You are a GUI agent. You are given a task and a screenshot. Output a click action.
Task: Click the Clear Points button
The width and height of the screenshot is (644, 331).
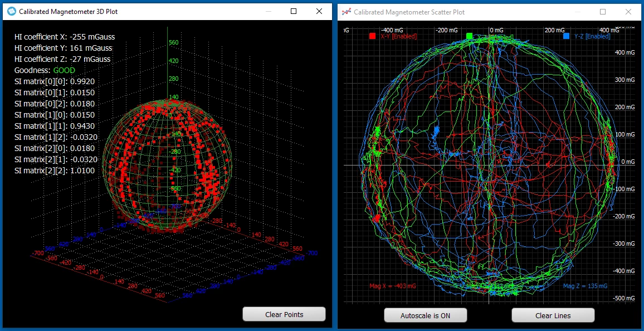[284, 315]
